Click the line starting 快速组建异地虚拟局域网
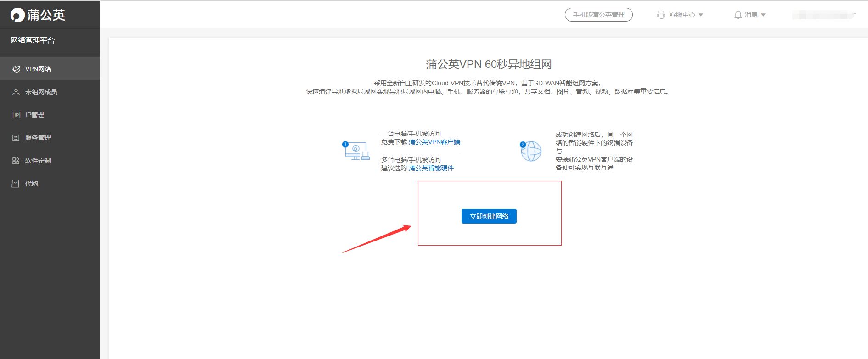This screenshot has height=359, width=868. [489, 91]
